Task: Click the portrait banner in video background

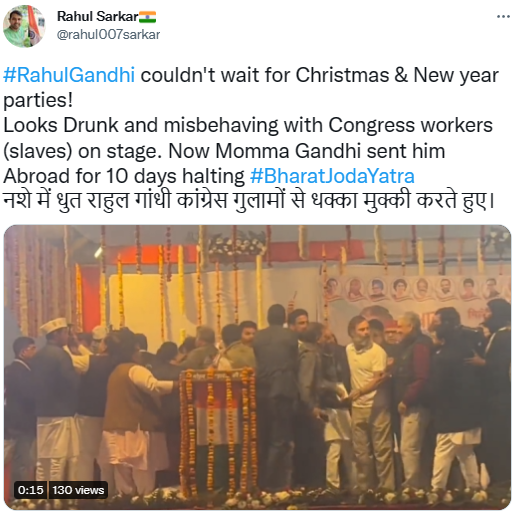Action: [x=415, y=290]
